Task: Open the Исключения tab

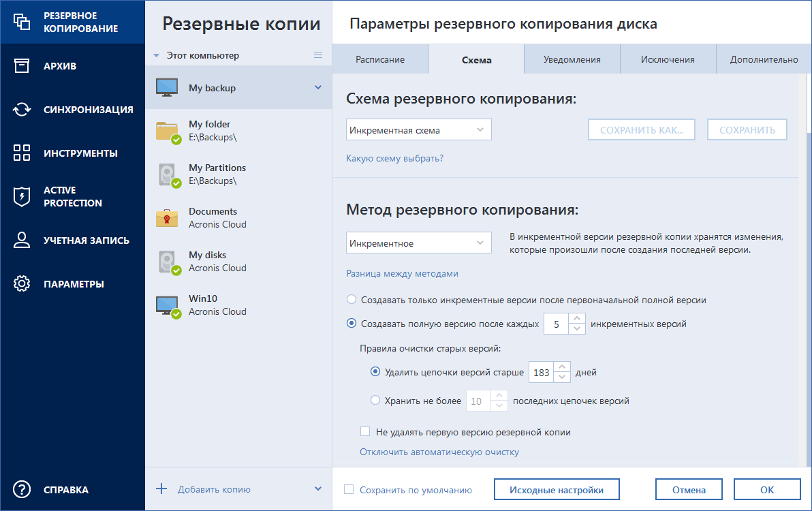Action: pyautogui.click(x=667, y=59)
